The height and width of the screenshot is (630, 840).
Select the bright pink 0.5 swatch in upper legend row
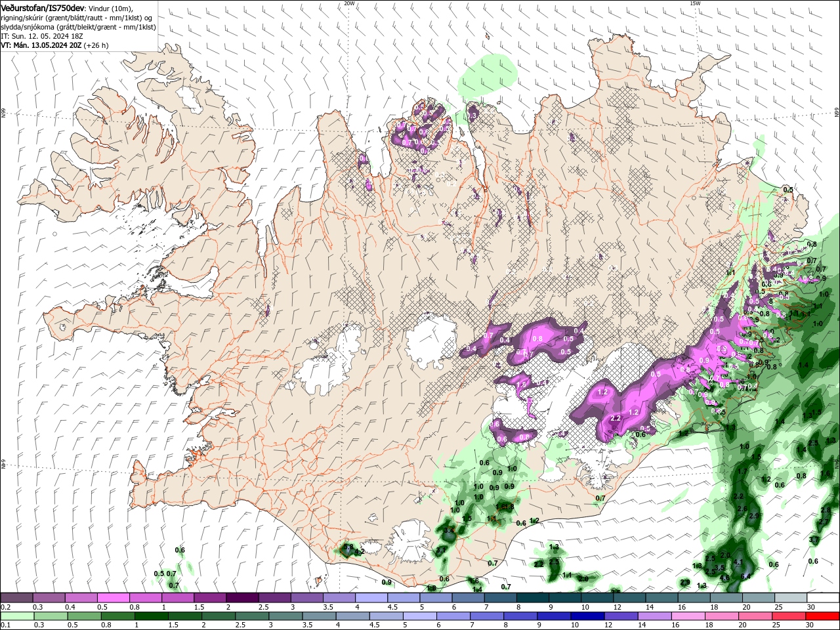[x=114, y=598]
